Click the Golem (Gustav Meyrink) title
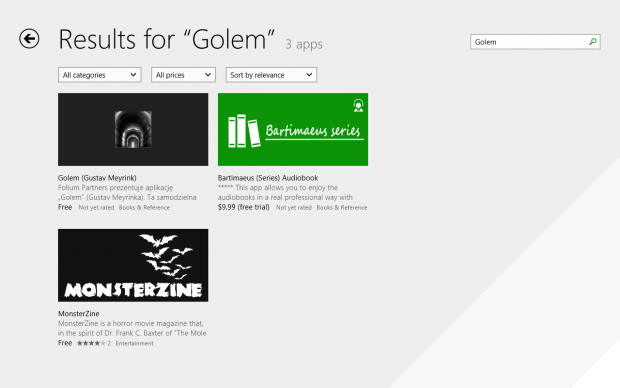Screen dimensions: 620x388 (97, 178)
